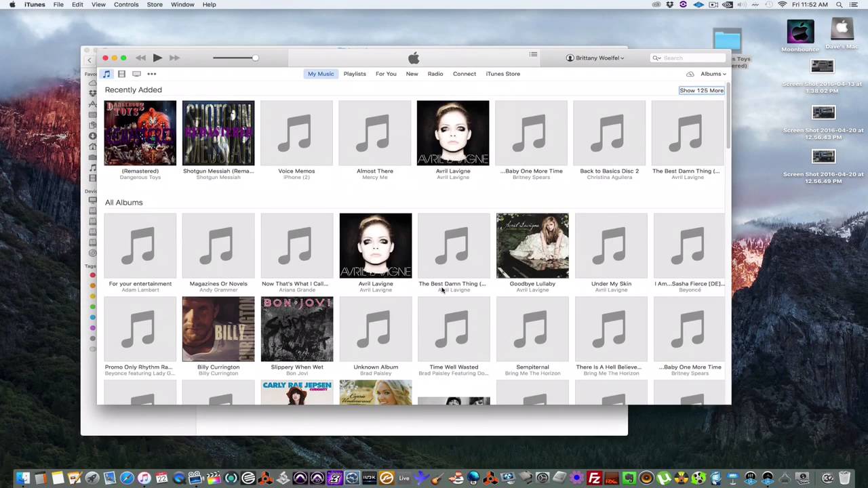Skip back with the rewind button in iTunes
Viewport: 868px width, 488px height.
point(140,58)
